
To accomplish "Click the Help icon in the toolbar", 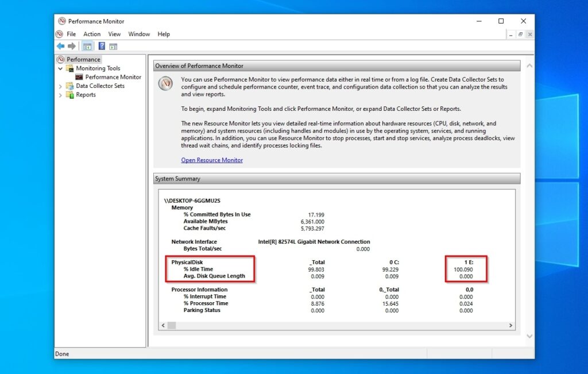I will click(102, 45).
